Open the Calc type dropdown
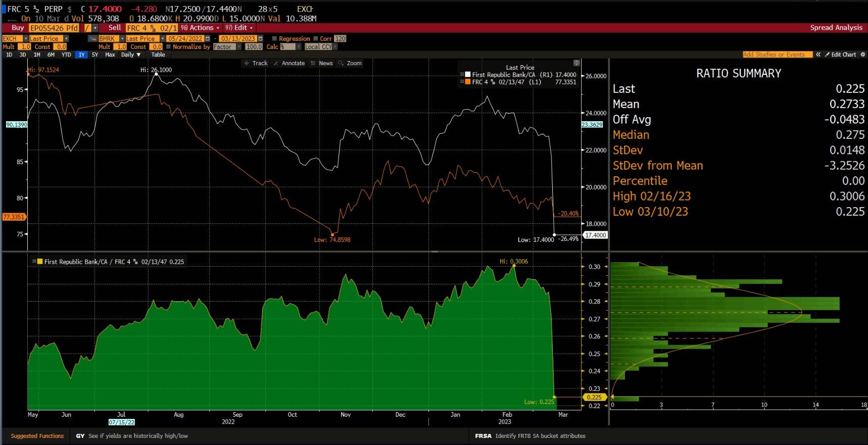The height and width of the screenshot is (445, 868). pos(299,46)
